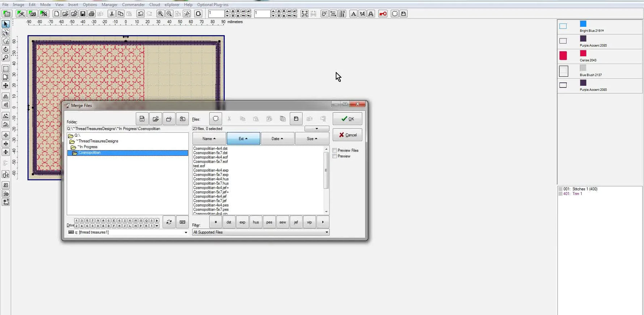The image size is (644, 315).
Task: Click the Bright Blue 2191 thread swatch
Action: 583,24
